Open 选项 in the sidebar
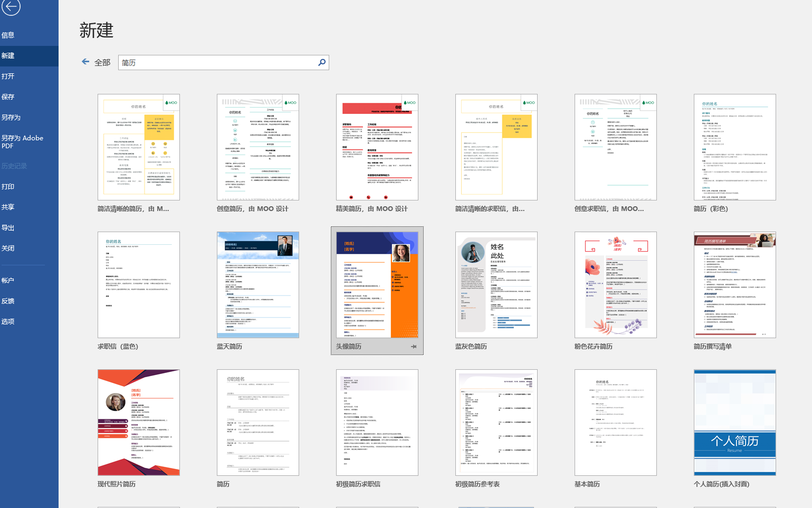Viewport: 812px width, 508px height. (x=29, y=321)
